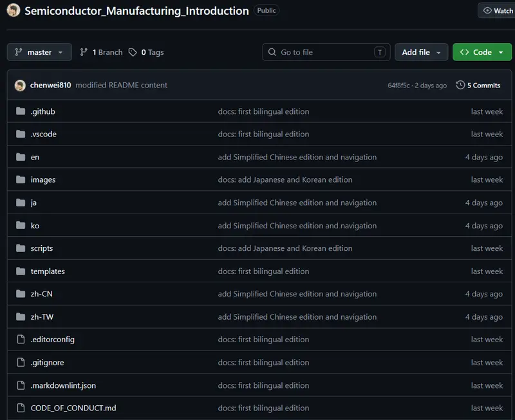Open the chenwei810 author link

51,86
